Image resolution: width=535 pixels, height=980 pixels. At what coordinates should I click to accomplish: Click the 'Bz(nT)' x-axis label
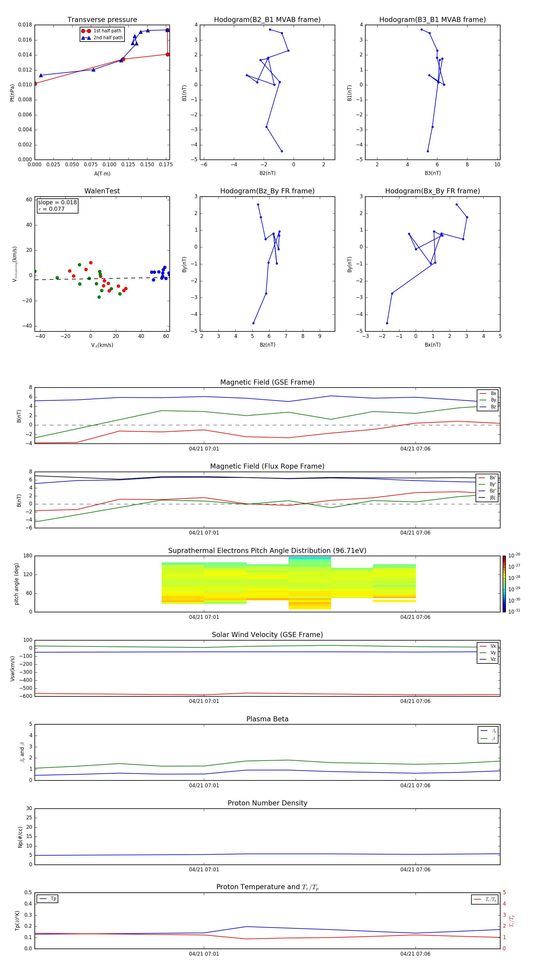[x=267, y=345]
